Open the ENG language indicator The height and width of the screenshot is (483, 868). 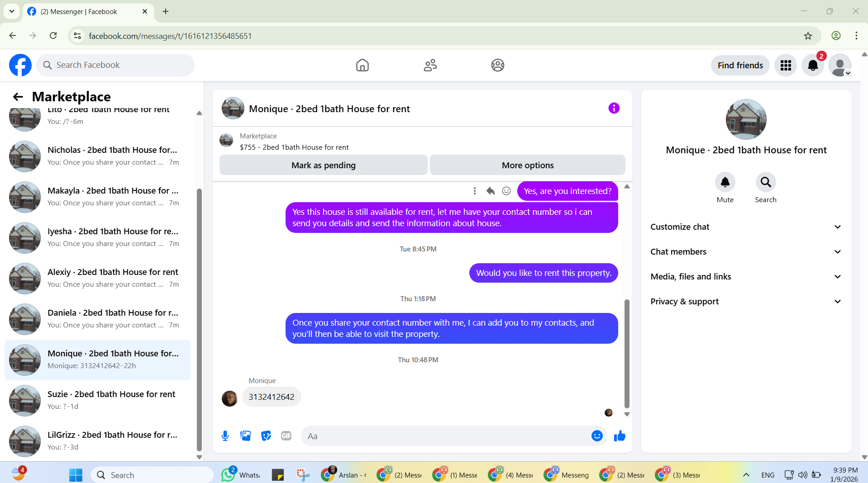pyautogui.click(x=768, y=475)
